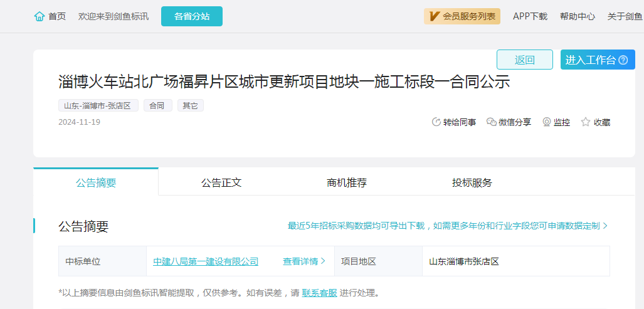Switch to the 公告正文 tab
The image size is (644, 309).
click(x=221, y=183)
